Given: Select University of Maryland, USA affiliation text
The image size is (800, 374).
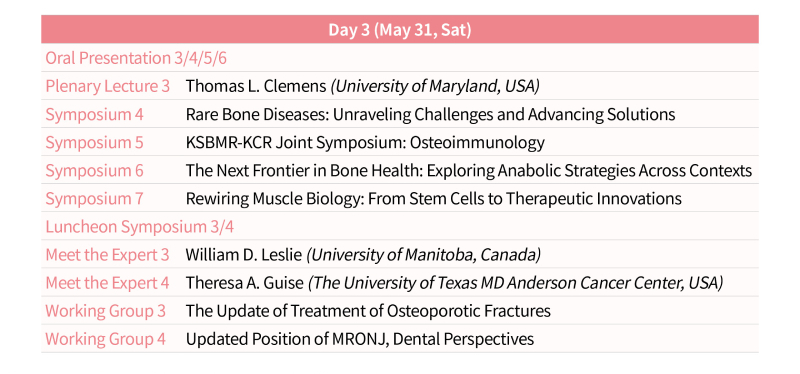Looking at the screenshot, I should 435,86.
